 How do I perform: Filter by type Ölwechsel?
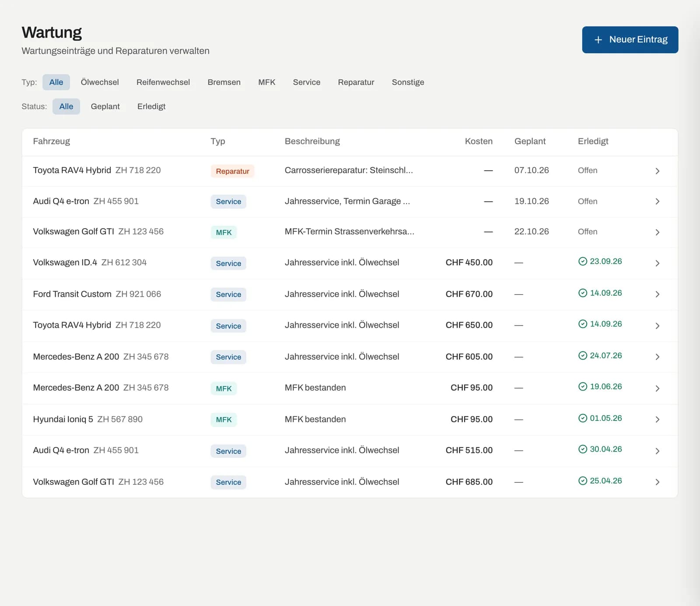100,82
